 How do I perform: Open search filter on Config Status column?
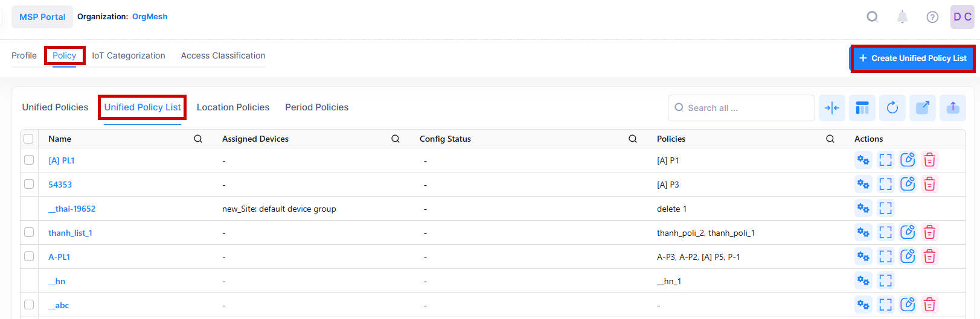(632, 139)
